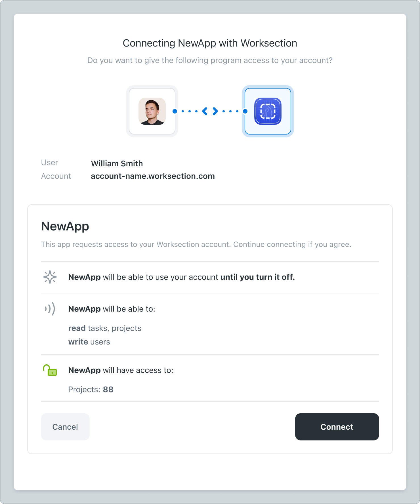Open account-name.worksection.com link
420x504 pixels.
[152, 176]
